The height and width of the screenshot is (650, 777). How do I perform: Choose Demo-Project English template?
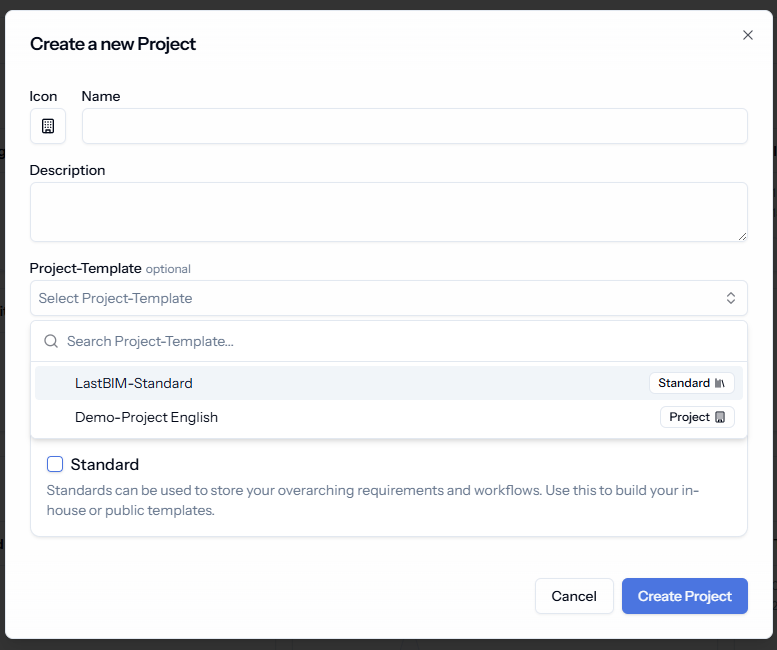[x=389, y=417]
